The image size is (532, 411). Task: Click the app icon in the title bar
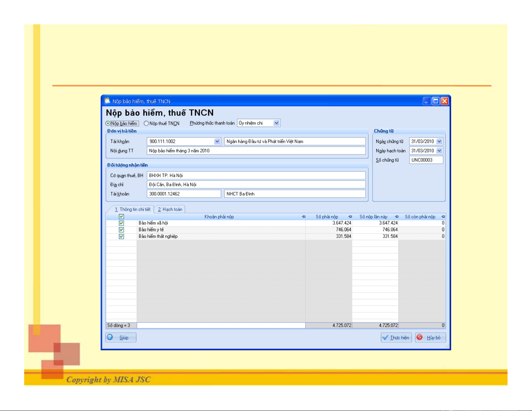107,101
